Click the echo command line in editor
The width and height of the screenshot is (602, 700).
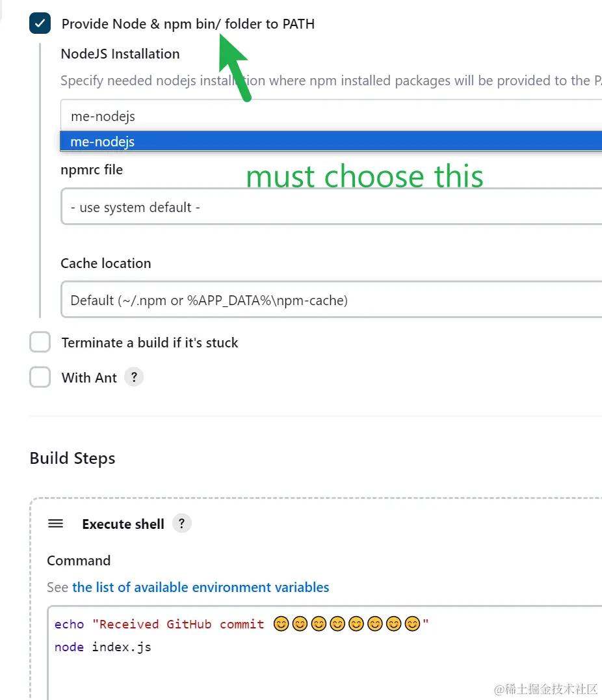point(163,625)
